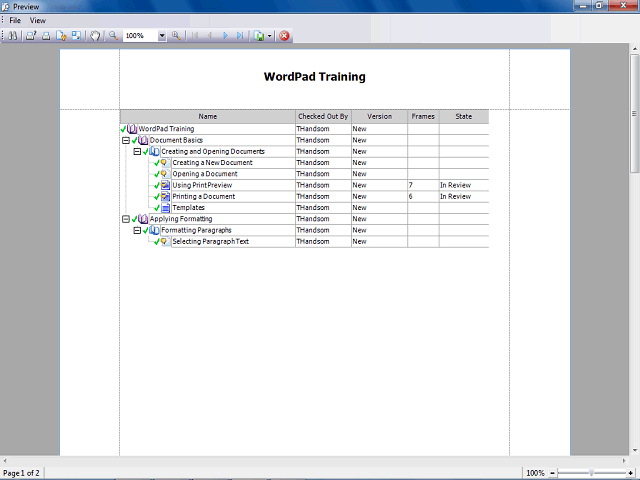The image size is (640, 480).
Task: Click the State column header
Action: pos(464,116)
